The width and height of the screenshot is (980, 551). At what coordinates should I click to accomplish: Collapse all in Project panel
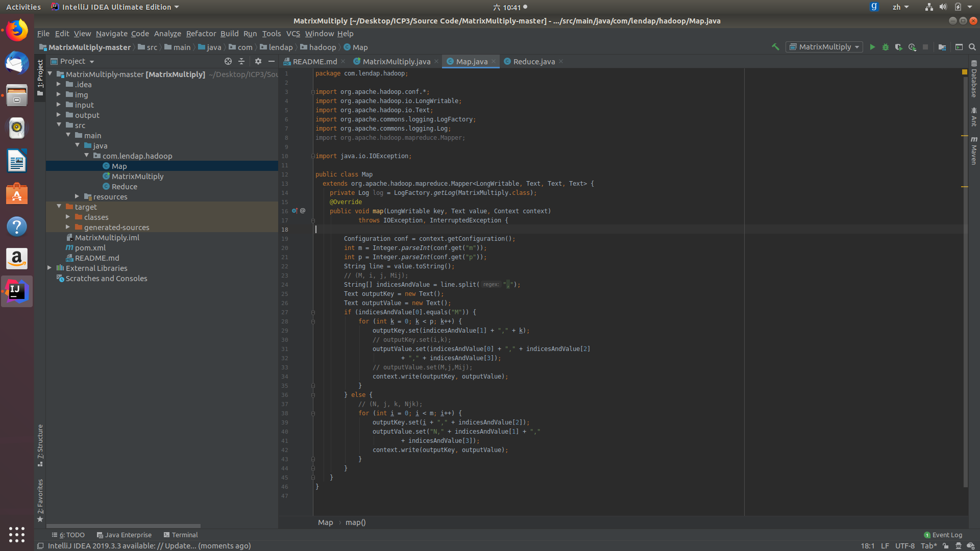point(241,61)
